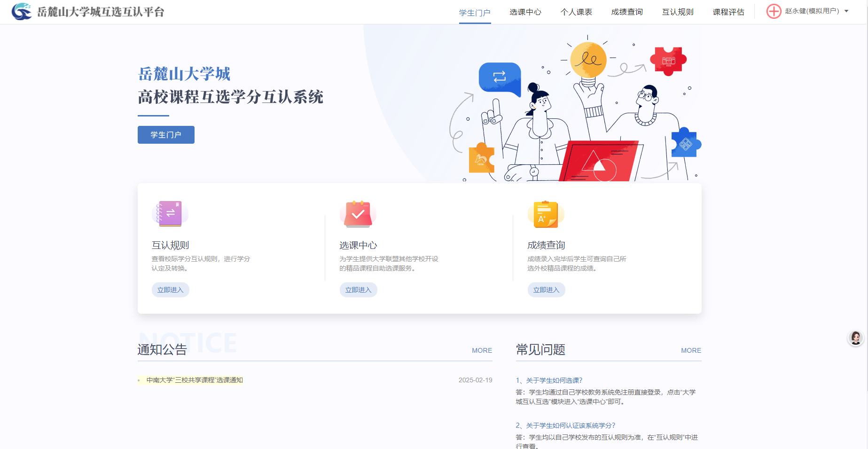Open MORE link beside 通知公告

482,350
